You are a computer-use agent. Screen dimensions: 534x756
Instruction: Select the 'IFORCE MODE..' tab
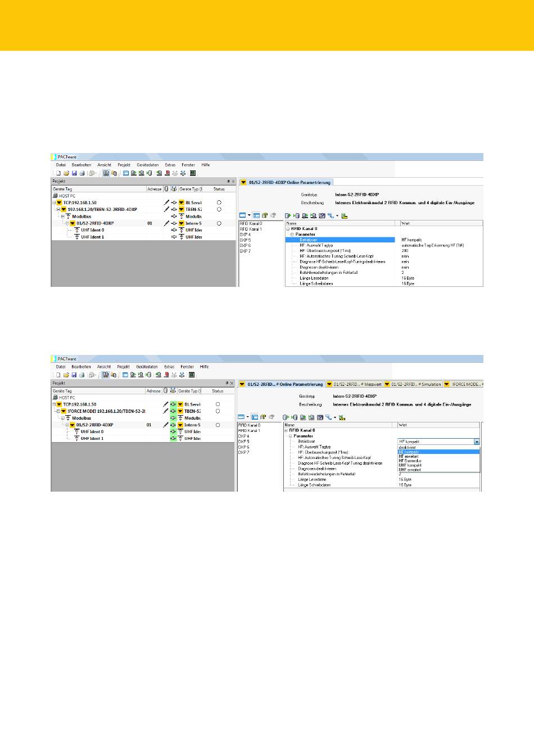[x=463, y=384]
